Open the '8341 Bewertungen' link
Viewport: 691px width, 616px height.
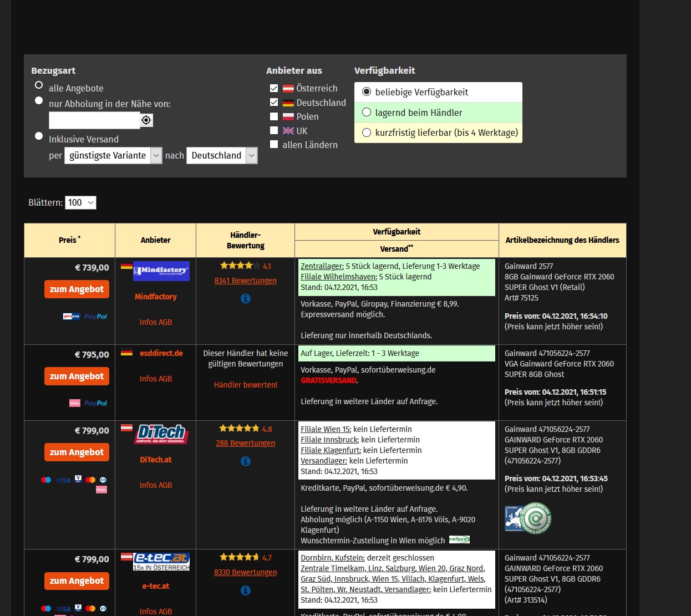246,281
